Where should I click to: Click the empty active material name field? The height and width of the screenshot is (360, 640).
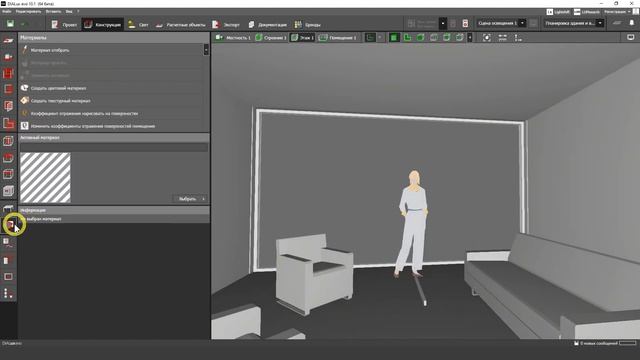pyautogui.click(x=114, y=147)
